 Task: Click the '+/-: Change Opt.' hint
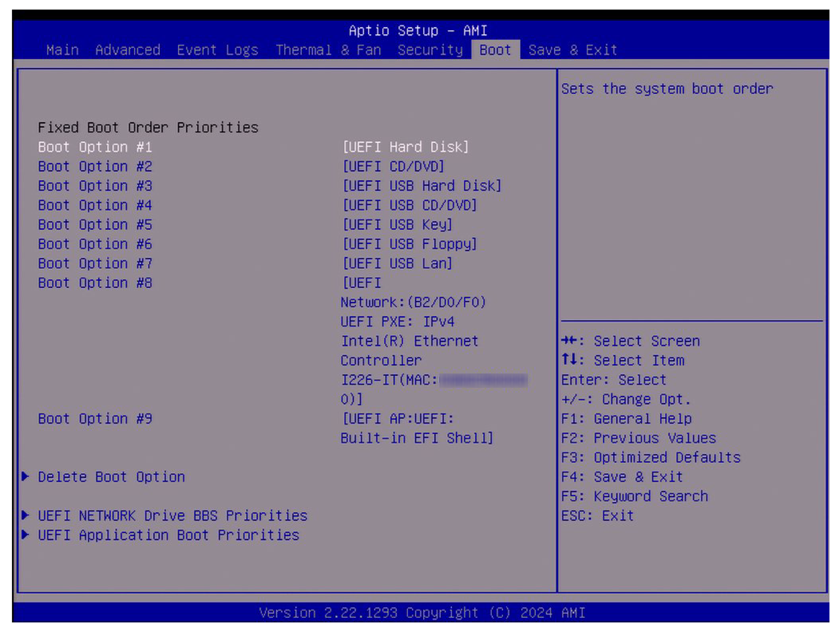[x=626, y=399]
